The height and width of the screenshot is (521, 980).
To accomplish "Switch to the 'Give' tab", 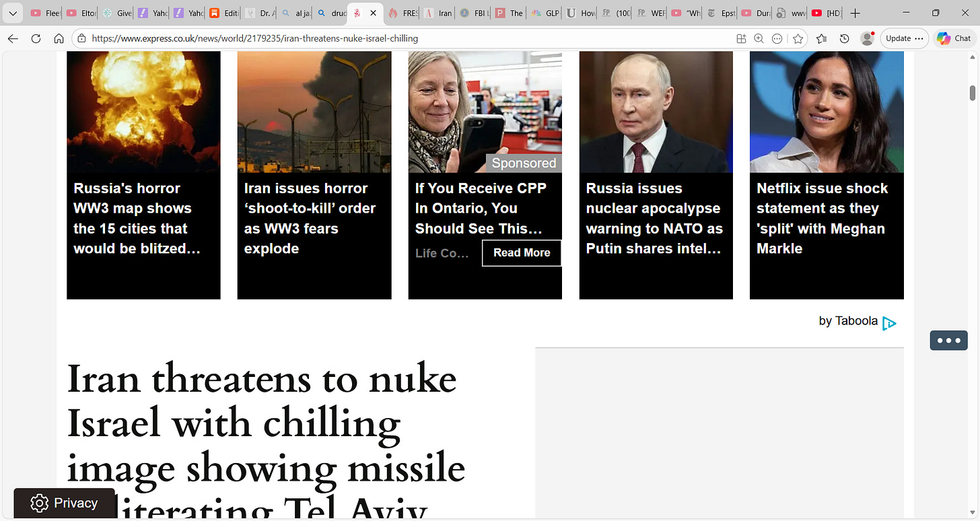I will click(x=116, y=13).
